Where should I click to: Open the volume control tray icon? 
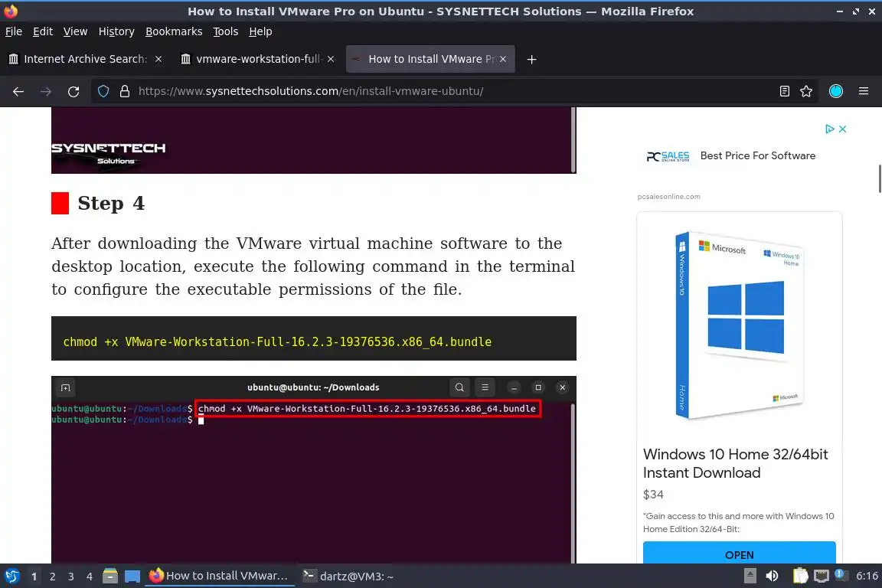(772, 576)
